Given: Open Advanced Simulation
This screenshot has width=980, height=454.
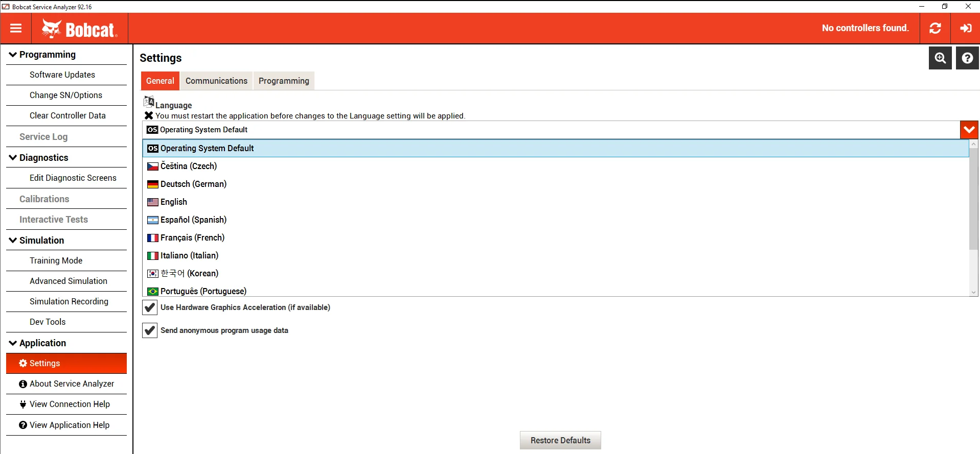Looking at the screenshot, I should [66, 281].
